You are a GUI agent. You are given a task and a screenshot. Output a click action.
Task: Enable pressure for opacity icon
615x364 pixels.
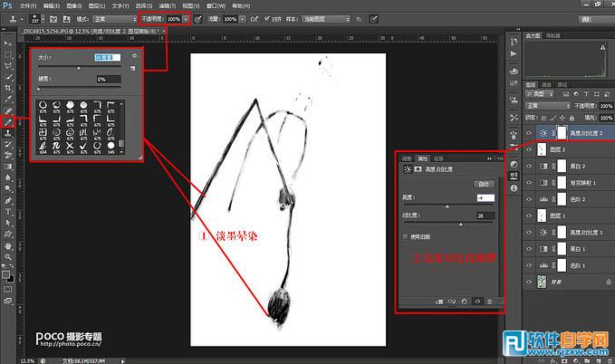click(198, 19)
